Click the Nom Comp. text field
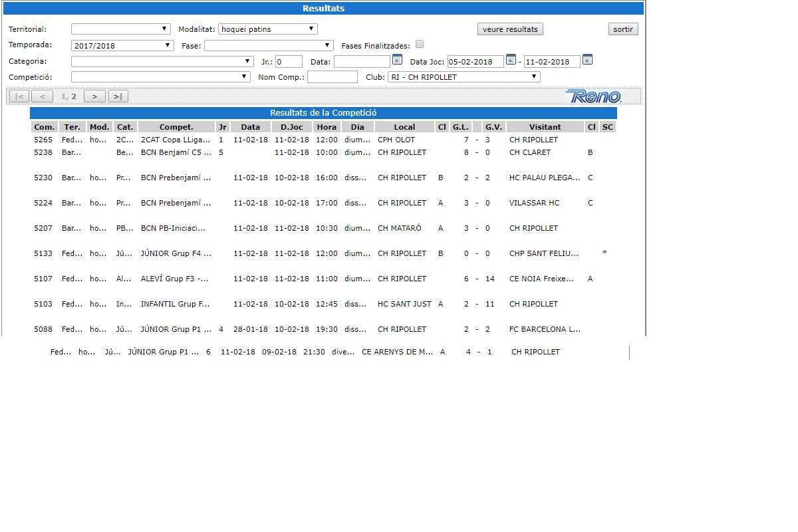This screenshot has height=532, width=798. (332, 77)
